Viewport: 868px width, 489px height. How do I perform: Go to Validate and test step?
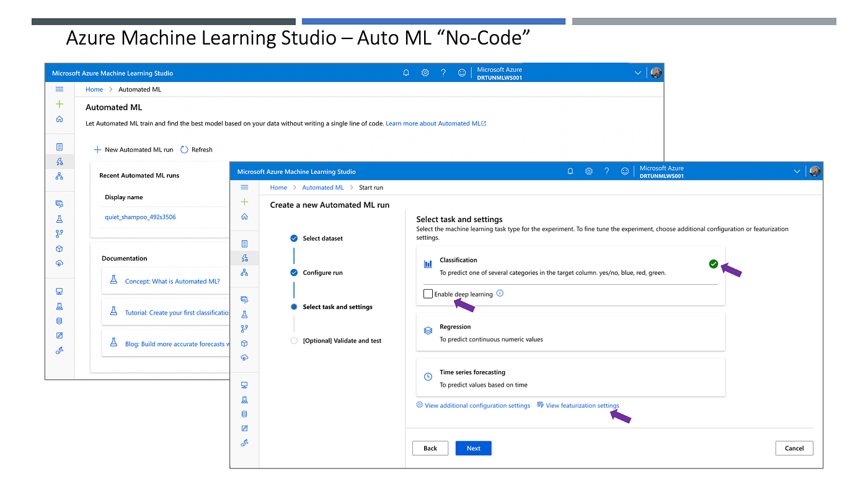[x=336, y=341]
